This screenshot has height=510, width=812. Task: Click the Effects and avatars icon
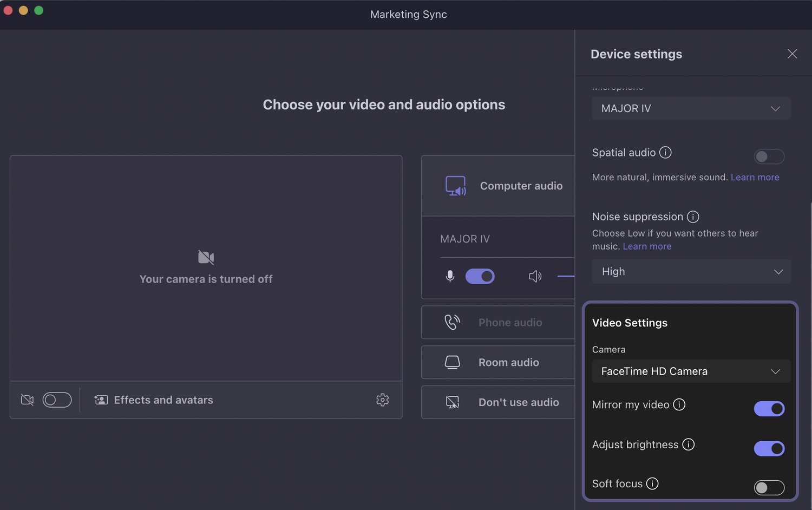coord(101,400)
